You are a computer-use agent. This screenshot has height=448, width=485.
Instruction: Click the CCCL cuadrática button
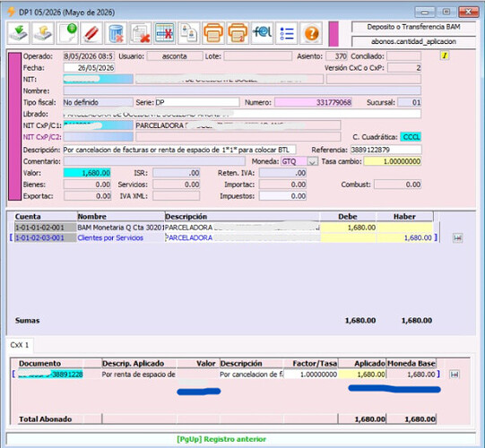[x=411, y=137]
